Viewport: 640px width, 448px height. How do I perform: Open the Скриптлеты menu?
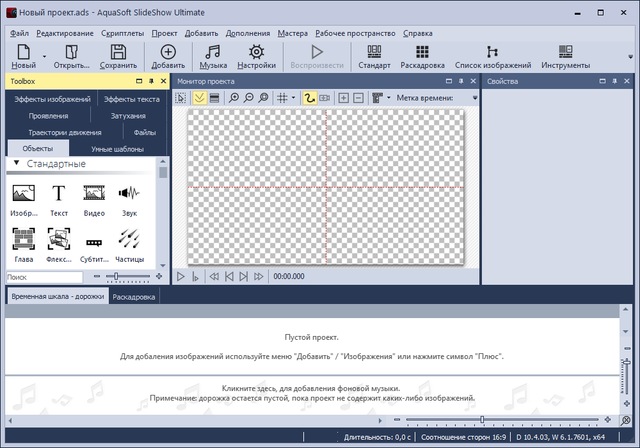(x=123, y=33)
